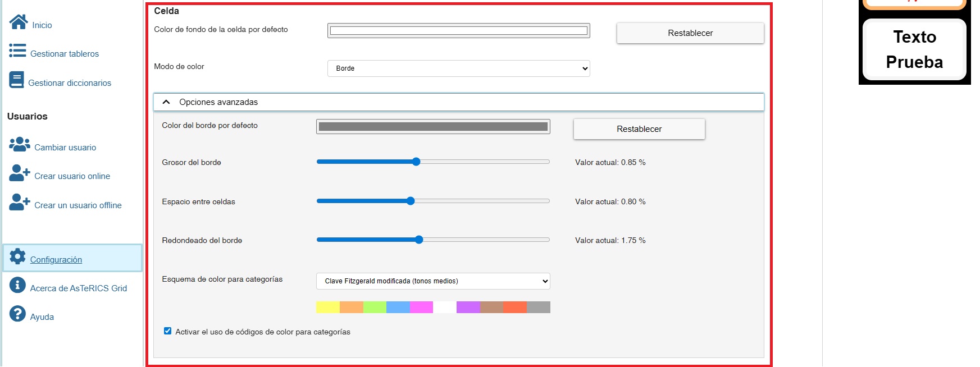Click the Cambiar usuario group icon

click(x=20, y=145)
